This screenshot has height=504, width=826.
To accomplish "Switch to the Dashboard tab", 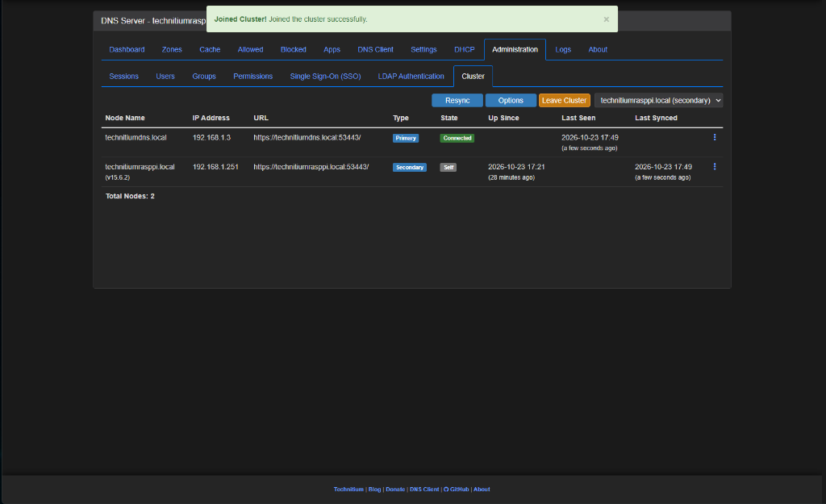I will coord(127,49).
